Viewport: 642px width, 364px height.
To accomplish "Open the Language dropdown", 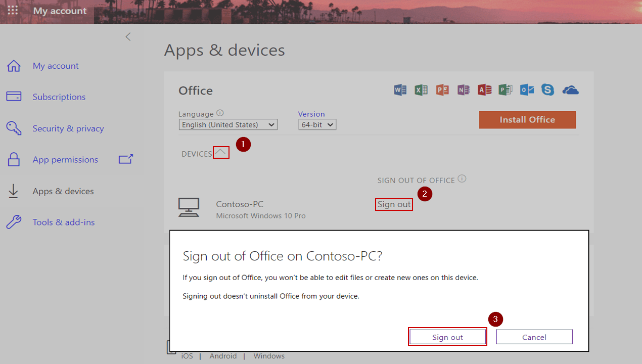I will pos(227,124).
